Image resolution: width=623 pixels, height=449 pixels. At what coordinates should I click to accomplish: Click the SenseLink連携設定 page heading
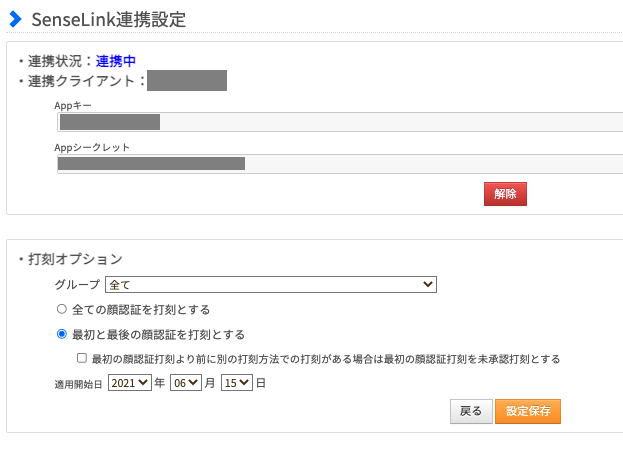pos(109,19)
